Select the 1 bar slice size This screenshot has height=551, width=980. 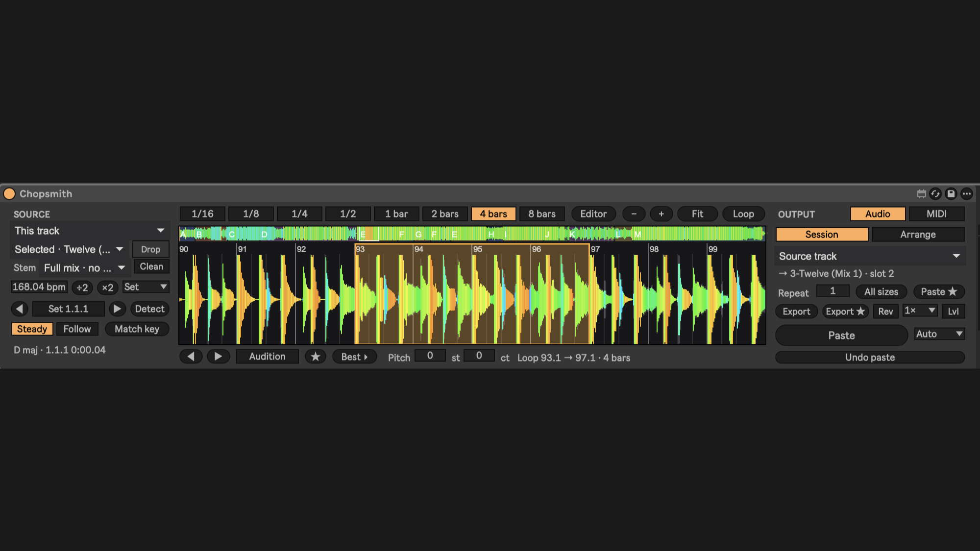(x=396, y=214)
